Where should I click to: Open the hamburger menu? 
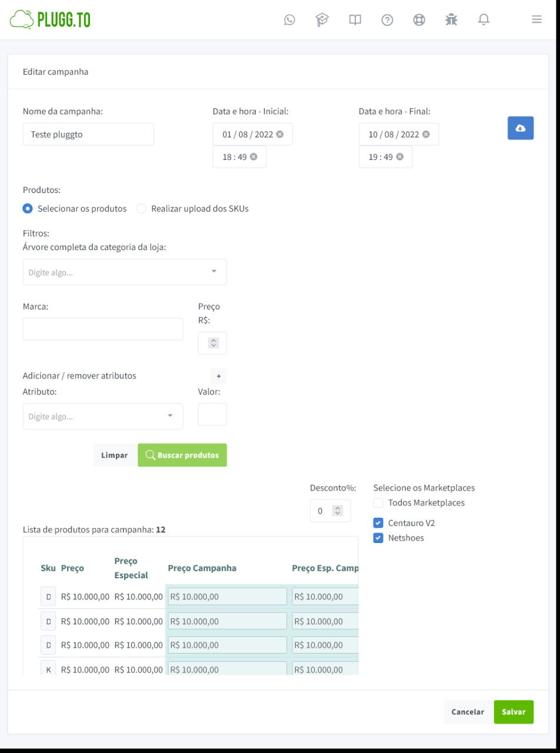coord(536,19)
